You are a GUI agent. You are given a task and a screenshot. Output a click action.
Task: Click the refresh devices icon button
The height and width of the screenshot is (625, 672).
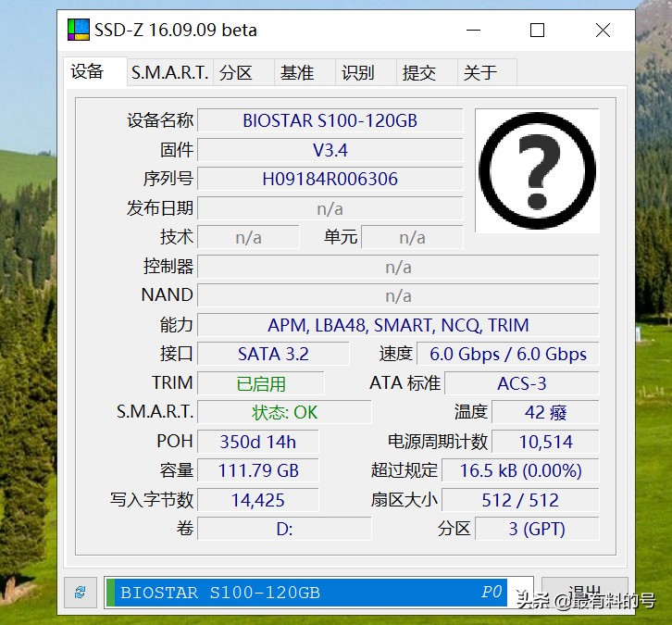[x=81, y=593]
